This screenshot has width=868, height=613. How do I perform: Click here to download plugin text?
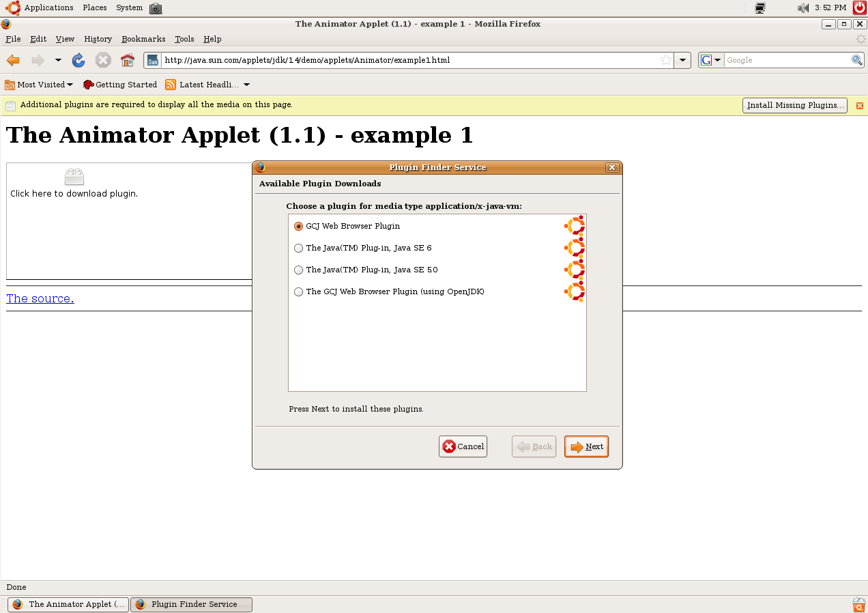point(74,194)
